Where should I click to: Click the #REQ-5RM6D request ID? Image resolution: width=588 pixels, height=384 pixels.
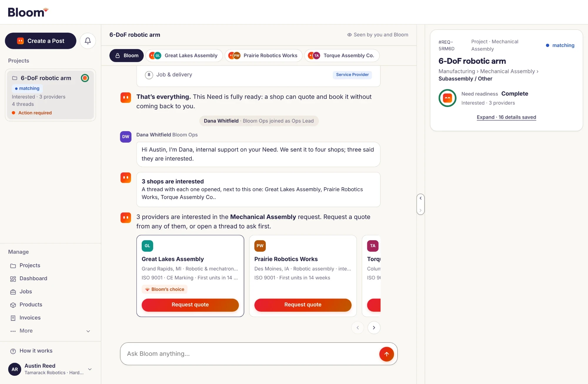coord(446,45)
